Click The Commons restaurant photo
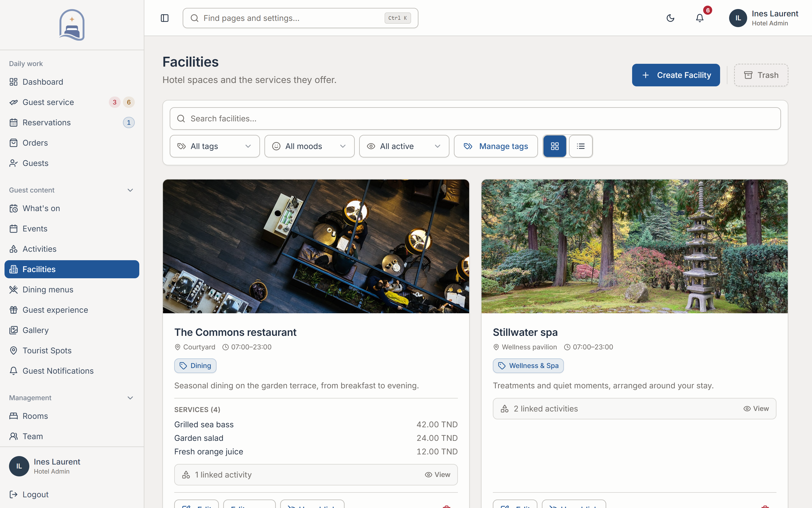This screenshot has height=508, width=812. coord(316,246)
